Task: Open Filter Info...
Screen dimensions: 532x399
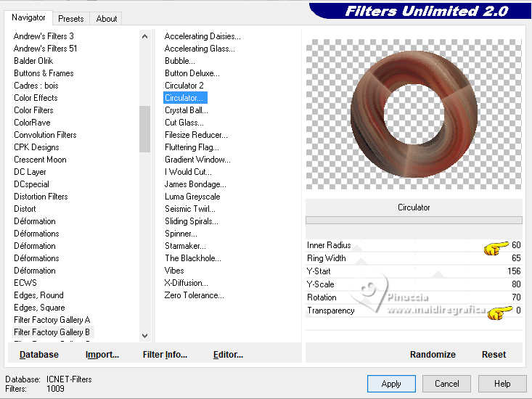Action: point(165,355)
